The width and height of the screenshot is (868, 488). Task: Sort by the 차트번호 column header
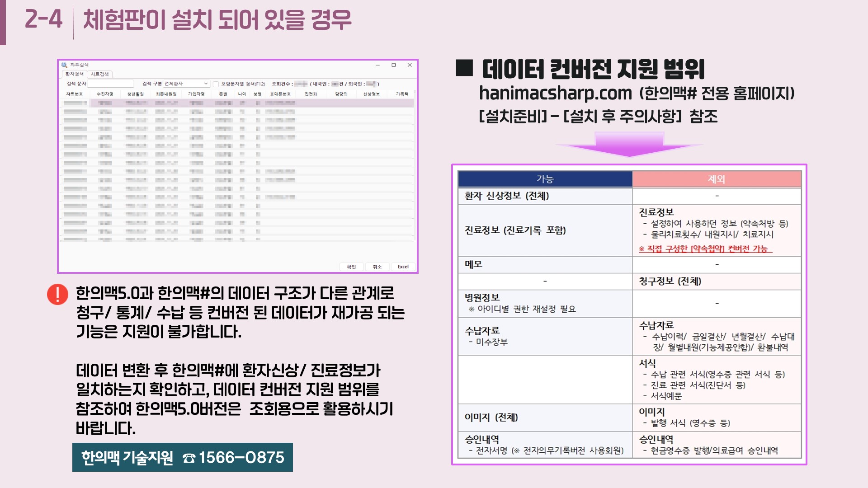pos(75,94)
